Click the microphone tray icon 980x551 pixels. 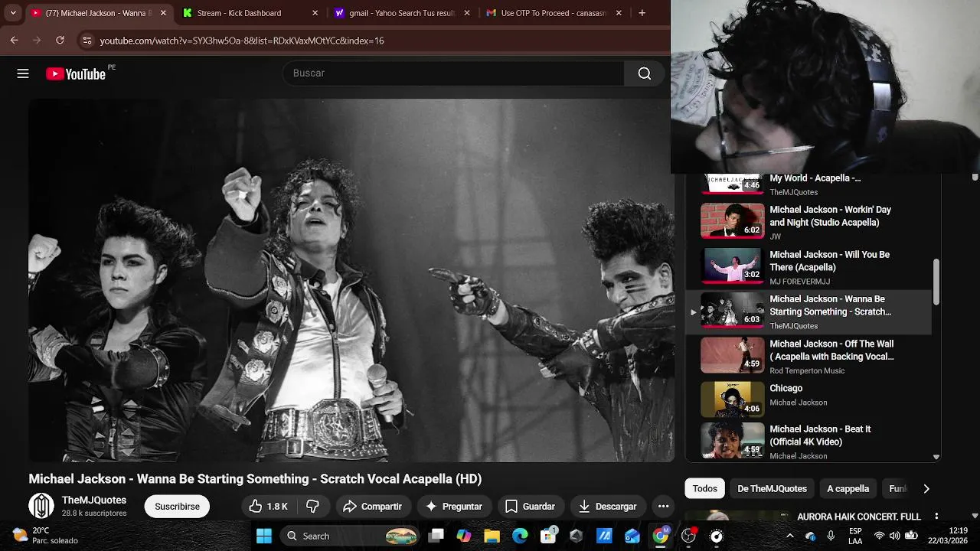(831, 536)
